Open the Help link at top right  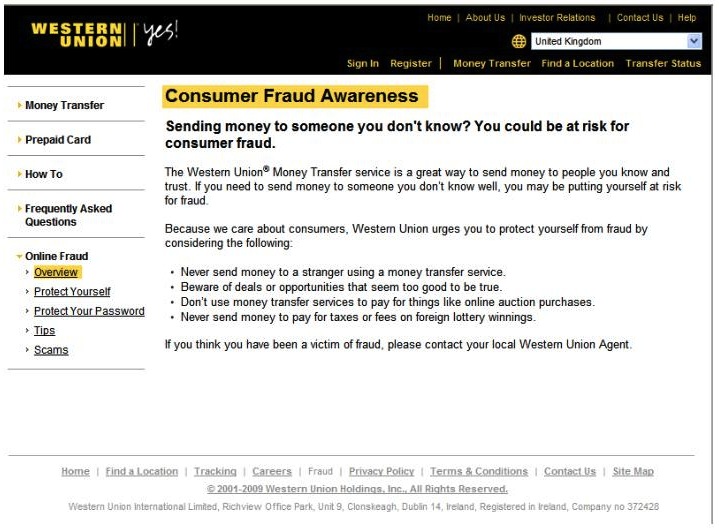point(686,18)
